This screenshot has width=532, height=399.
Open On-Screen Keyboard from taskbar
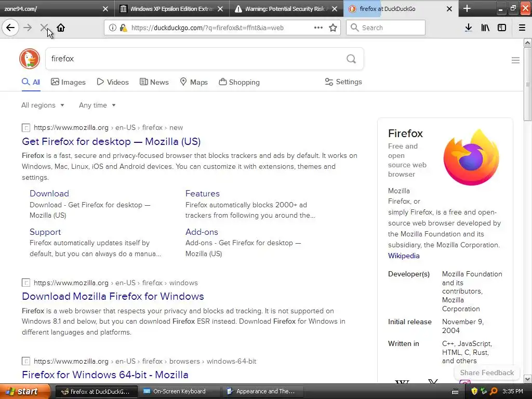tap(179, 391)
